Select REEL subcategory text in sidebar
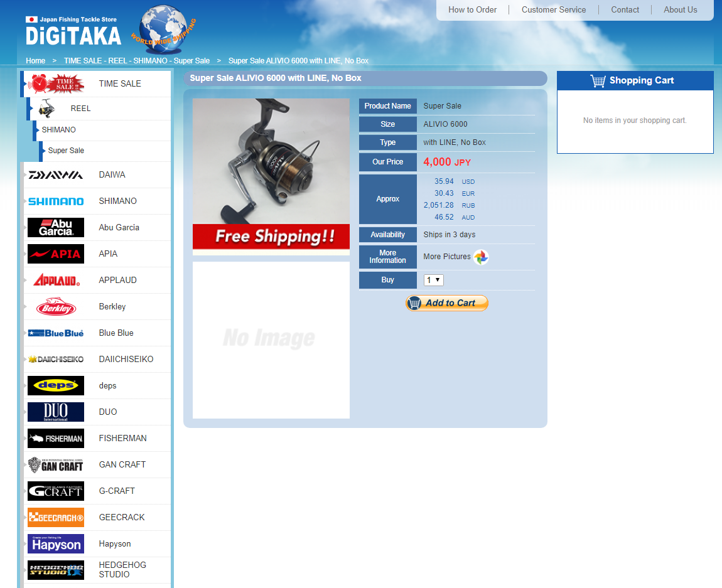 pos(80,109)
